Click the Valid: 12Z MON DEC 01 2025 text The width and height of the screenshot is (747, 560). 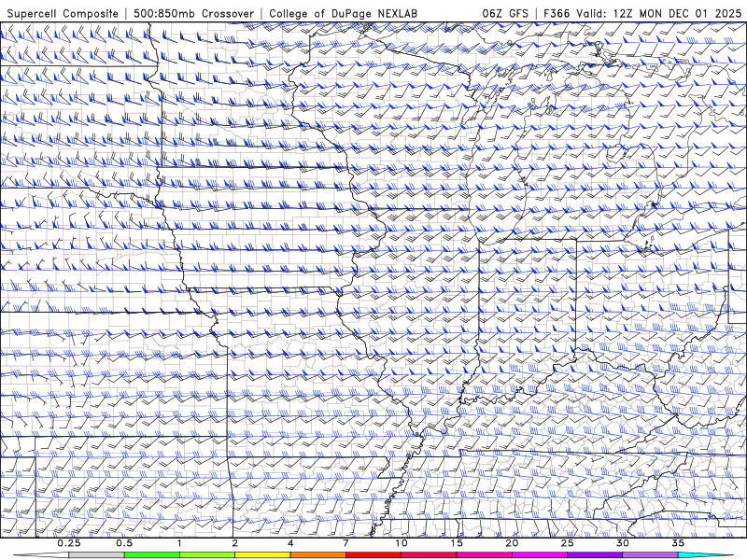pyautogui.click(x=659, y=13)
